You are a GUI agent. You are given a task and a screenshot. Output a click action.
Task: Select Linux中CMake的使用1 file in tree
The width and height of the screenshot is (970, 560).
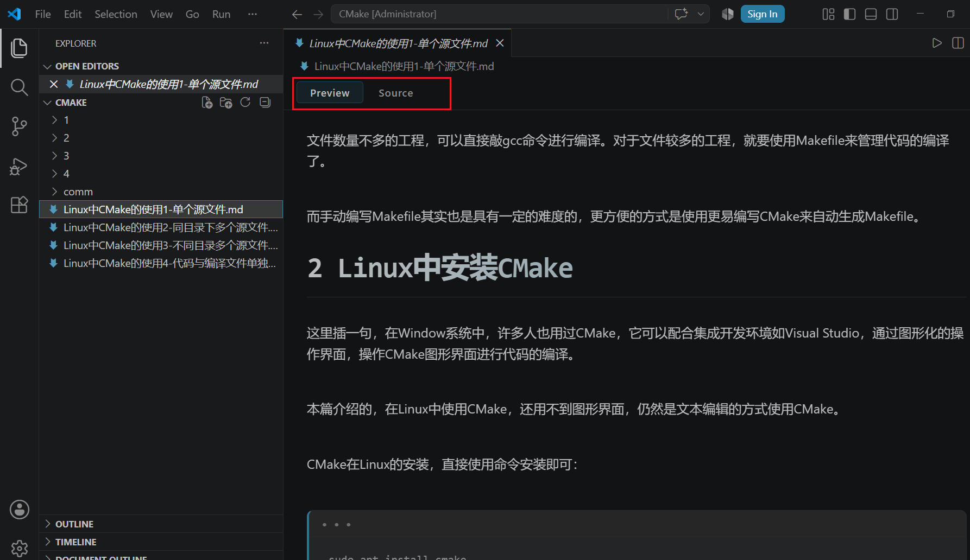click(161, 209)
